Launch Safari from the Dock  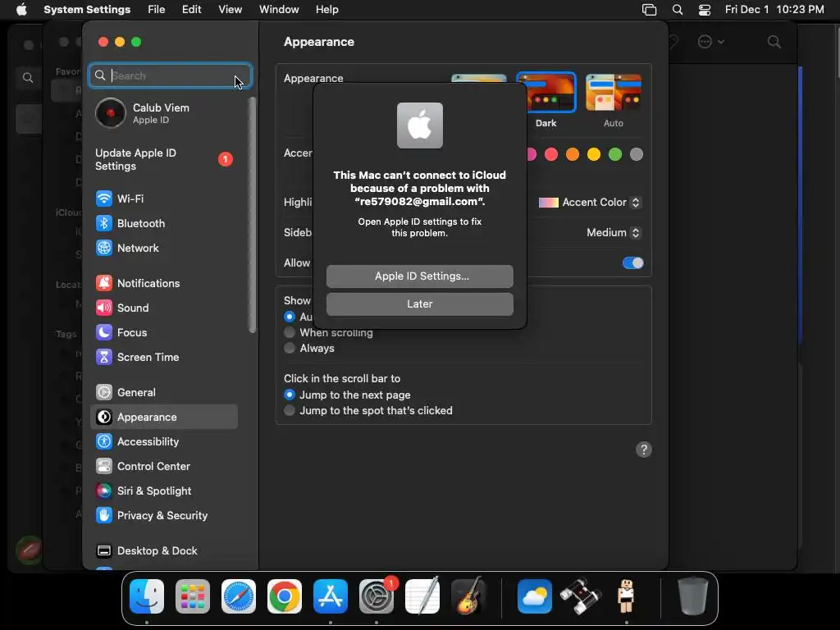point(239,596)
